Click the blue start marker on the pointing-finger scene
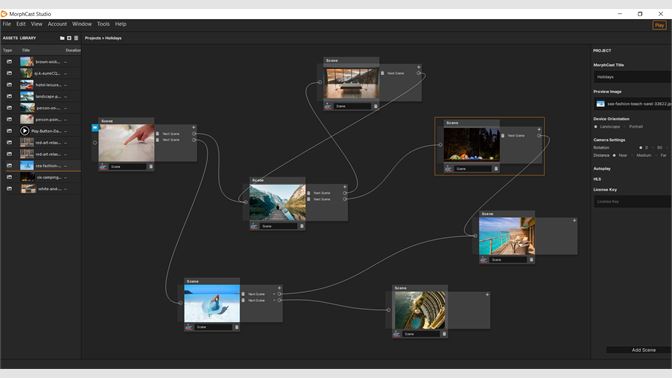This screenshot has height=378, width=672. coord(95,128)
